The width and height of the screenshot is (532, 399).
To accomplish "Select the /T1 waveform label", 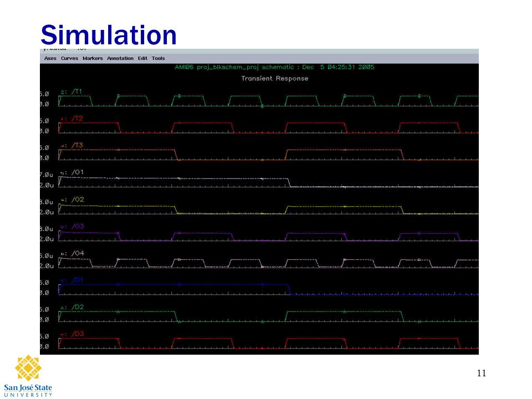I will click(76, 91).
